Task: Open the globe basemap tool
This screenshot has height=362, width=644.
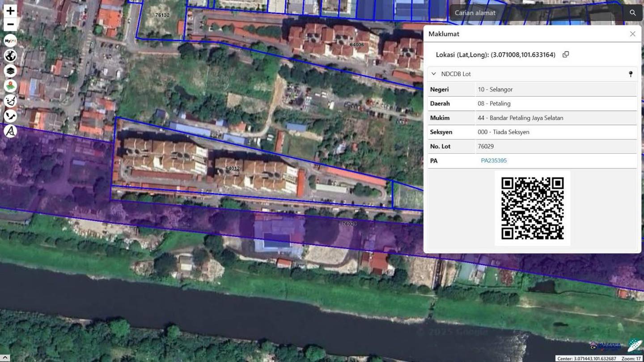Action: coord(10,56)
